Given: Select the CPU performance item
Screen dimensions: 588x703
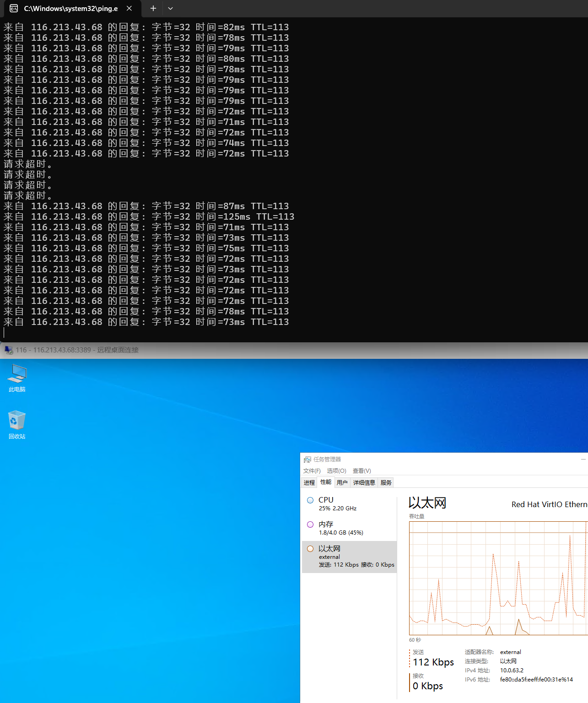Looking at the screenshot, I should coord(349,504).
